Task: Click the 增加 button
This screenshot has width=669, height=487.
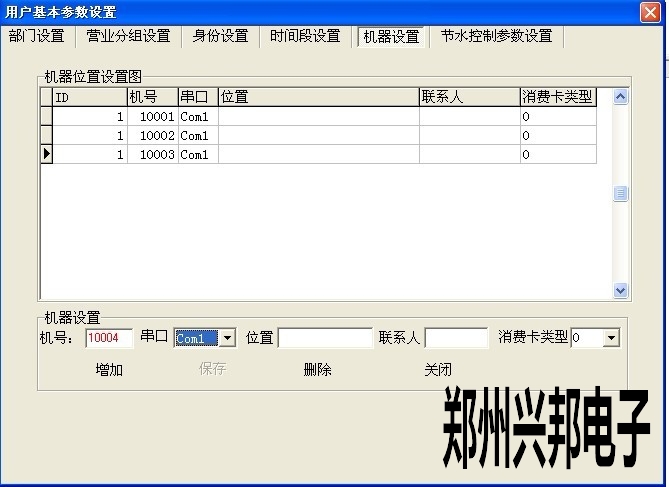Action: click(109, 369)
